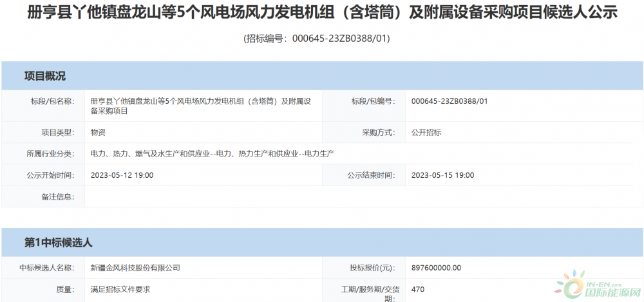Click the 标段/包名称 label
Screen dimensions: 644x302
(x=52, y=101)
